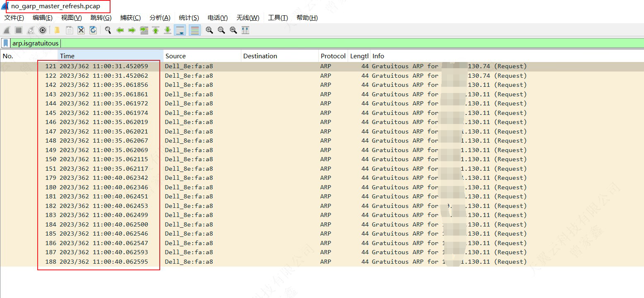The image size is (644, 298).
Task: Restart the current capture
Action: point(31,30)
